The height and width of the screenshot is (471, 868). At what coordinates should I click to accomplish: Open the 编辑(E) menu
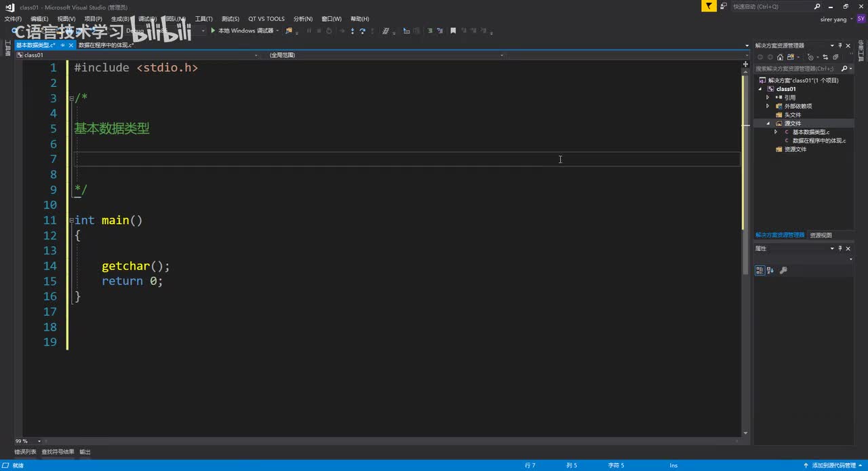coord(39,19)
